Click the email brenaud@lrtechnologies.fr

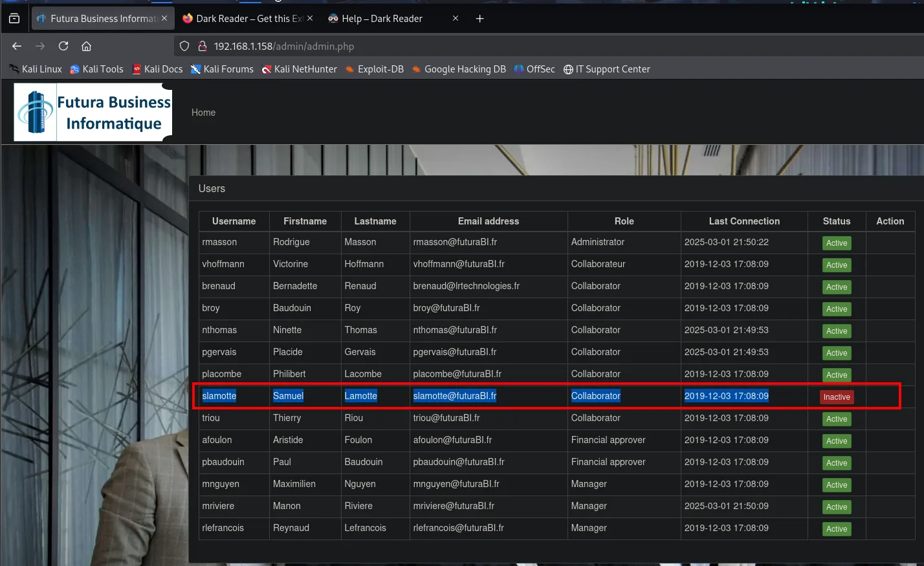[466, 286]
